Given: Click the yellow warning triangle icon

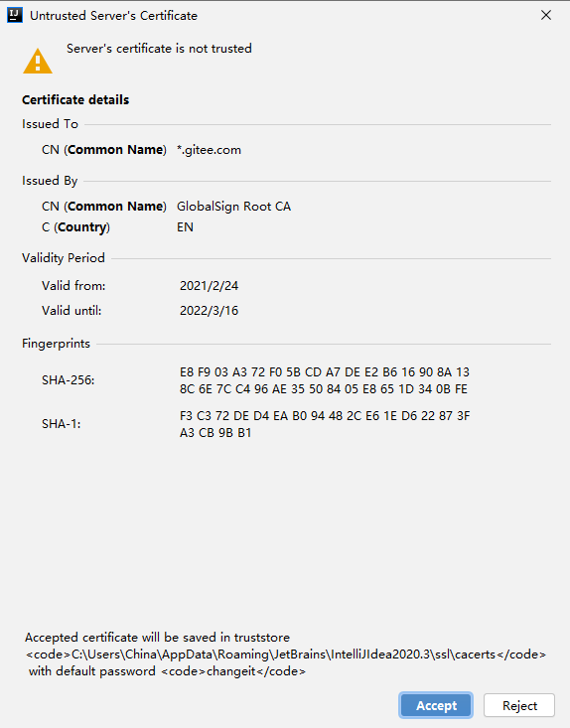Looking at the screenshot, I should [38, 61].
